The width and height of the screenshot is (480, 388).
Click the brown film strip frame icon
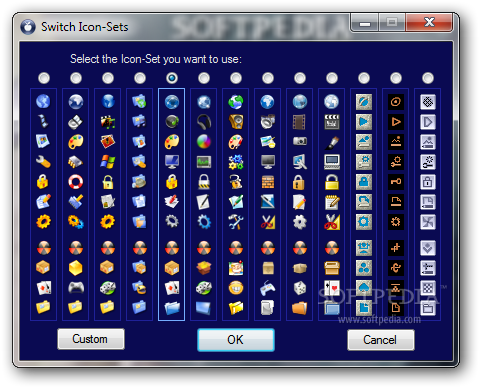[300, 122]
